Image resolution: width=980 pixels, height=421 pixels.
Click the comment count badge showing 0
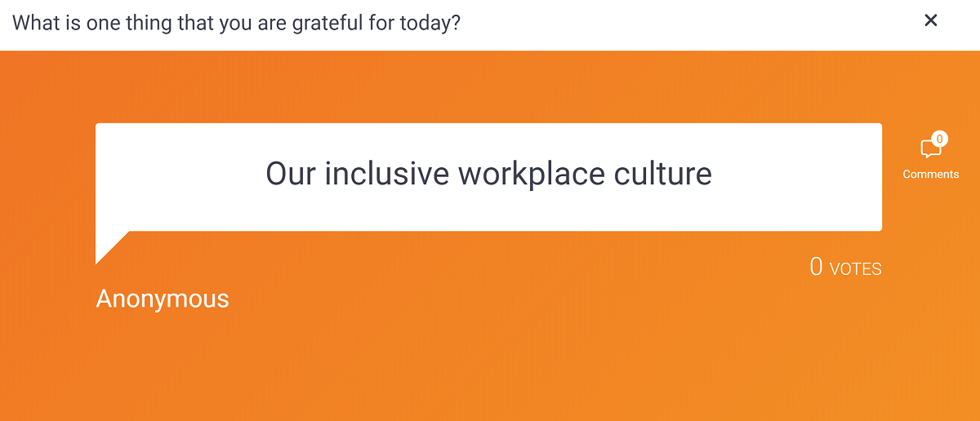[x=939, y=140]
